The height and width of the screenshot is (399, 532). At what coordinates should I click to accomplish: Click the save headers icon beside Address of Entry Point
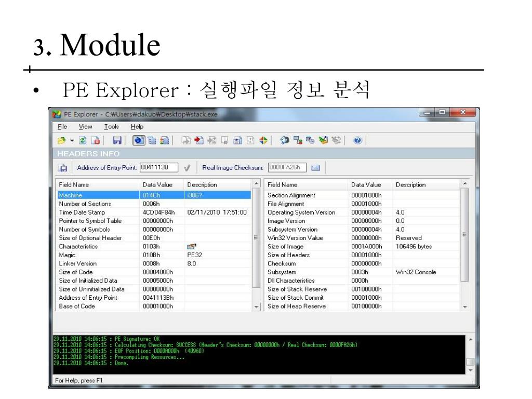[62, 168]
